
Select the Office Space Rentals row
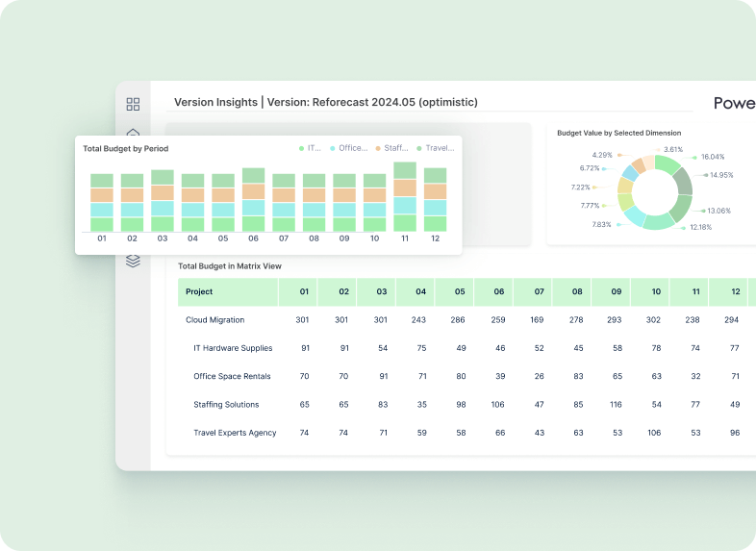[232, 376]
